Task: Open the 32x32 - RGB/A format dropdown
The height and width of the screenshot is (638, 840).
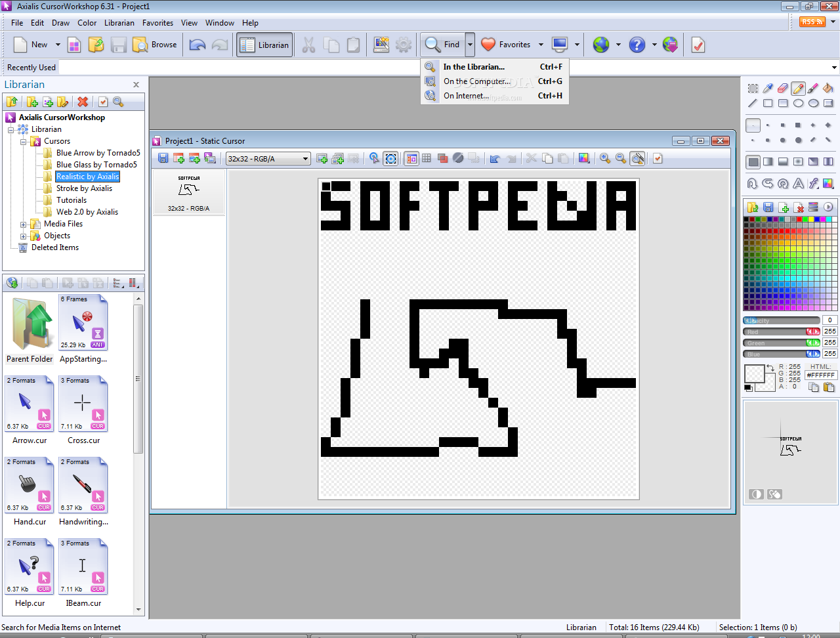Action: pos(268,158)
